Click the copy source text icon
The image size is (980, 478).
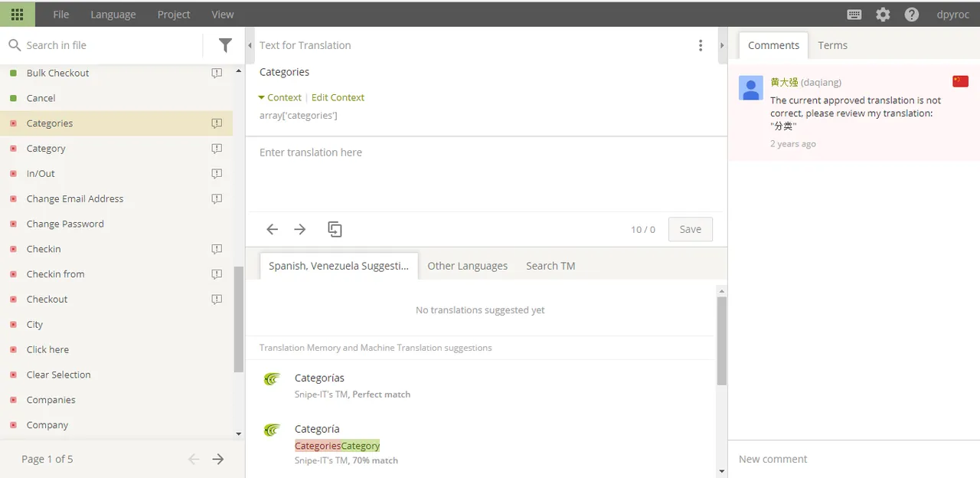335,229
